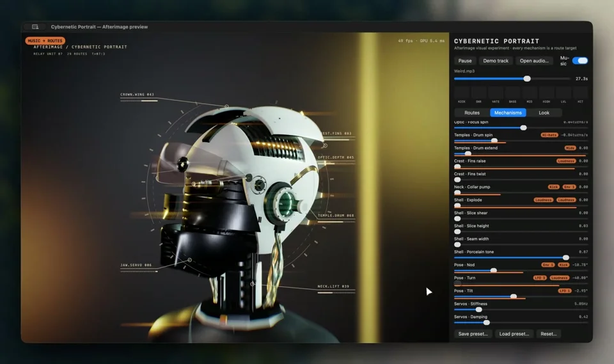The image size is (614, 364).
Task: Click the Mids route badge on Drum extend
Action: click(x=570, y=148)
